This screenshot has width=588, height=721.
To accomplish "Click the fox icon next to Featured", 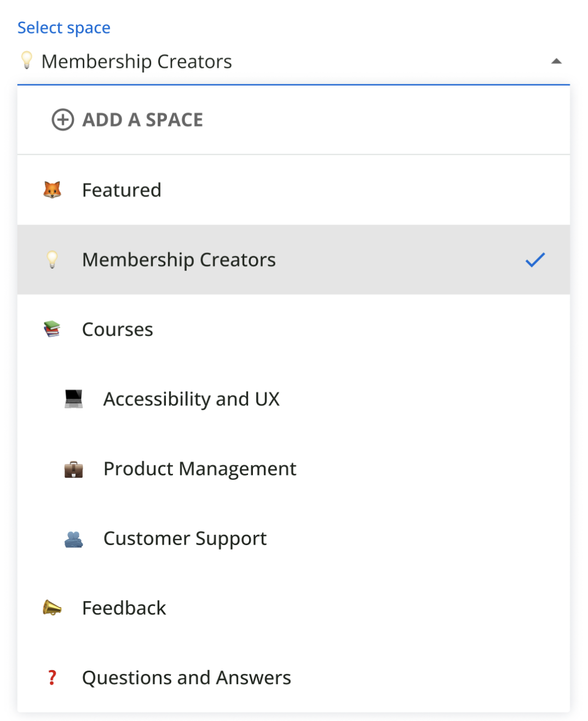I will (x=52, y=190).
